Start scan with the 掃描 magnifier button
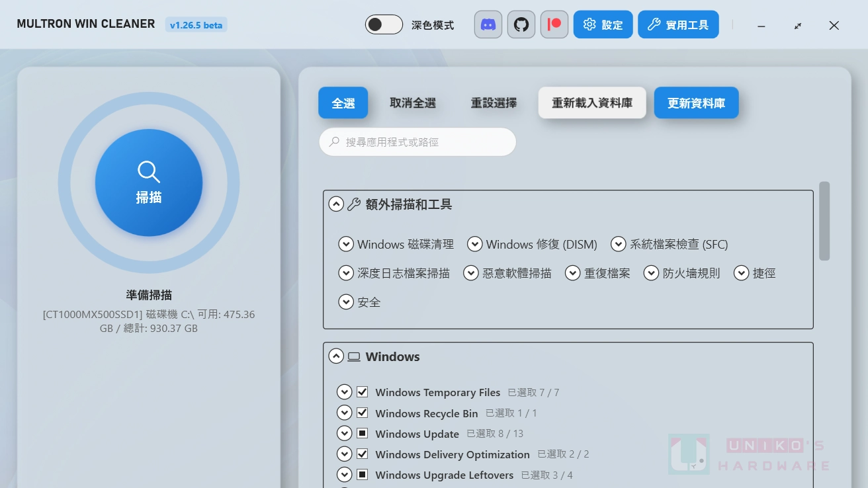Image resolution: width=868 pixels, height=488 pixels. click(x=149, y=183)
